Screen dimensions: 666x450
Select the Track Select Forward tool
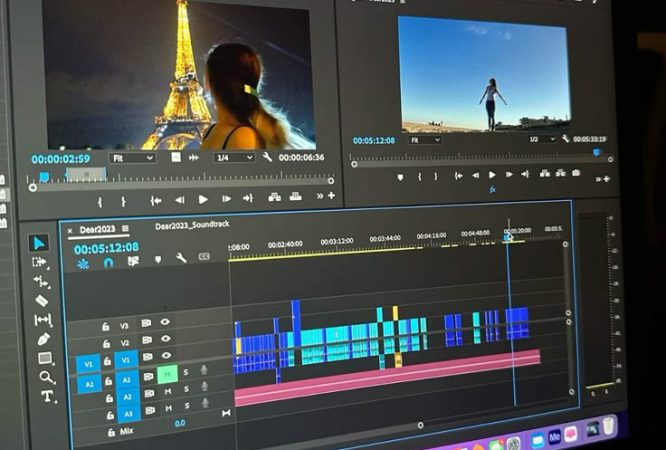(x=39, y=262)
